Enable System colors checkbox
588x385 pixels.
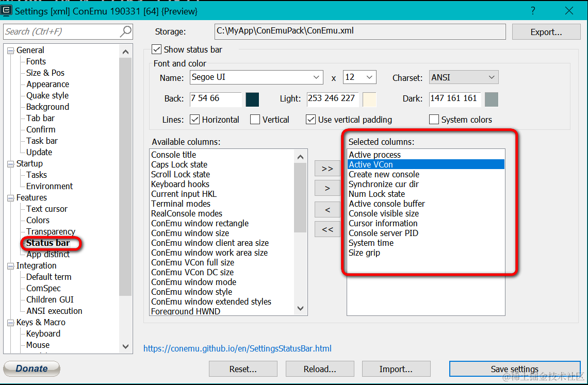tap(434, 120)
